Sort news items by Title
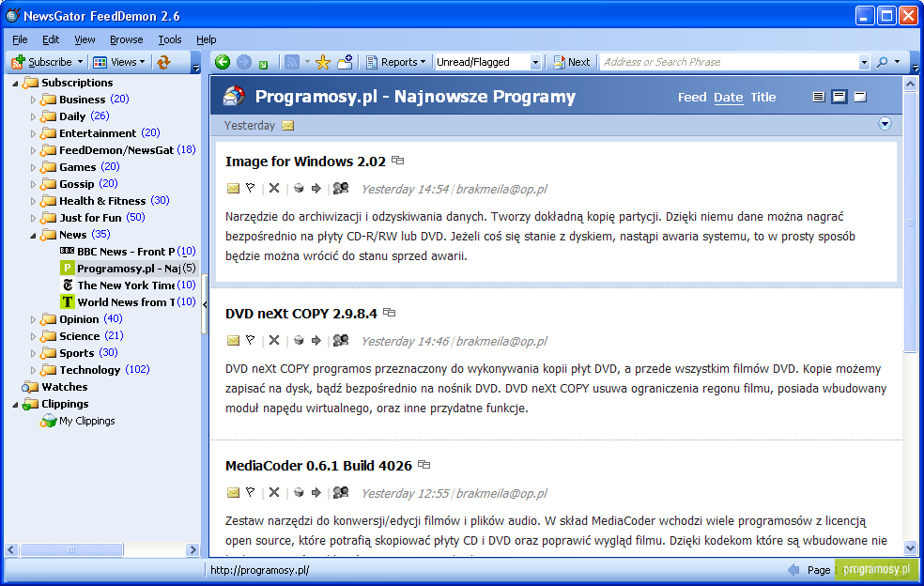 point(763,98)
